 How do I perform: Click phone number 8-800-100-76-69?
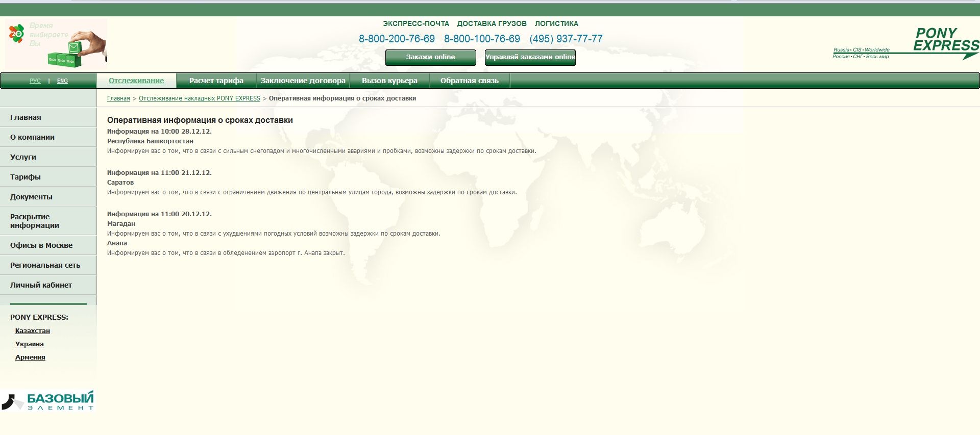tap(482, 39)
